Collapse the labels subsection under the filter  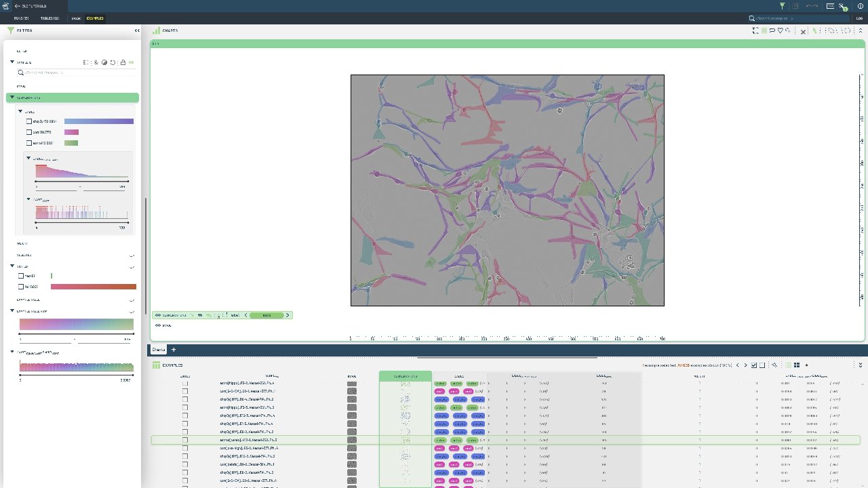click(x=20, y=111)
